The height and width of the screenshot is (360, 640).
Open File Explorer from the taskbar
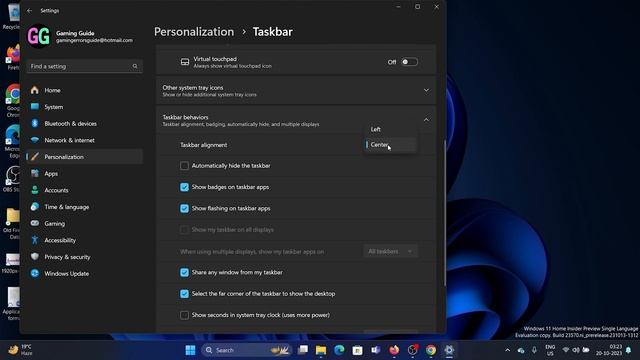pos(321,350)
